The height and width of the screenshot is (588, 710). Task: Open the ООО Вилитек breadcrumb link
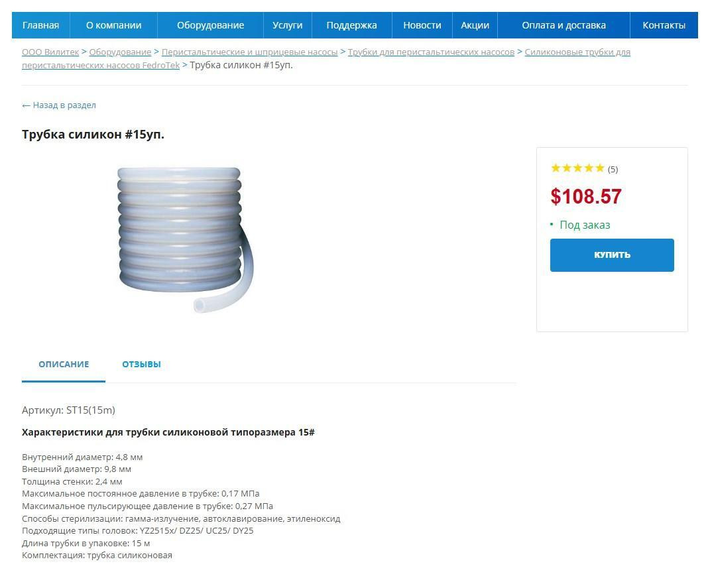pos(50,52)
